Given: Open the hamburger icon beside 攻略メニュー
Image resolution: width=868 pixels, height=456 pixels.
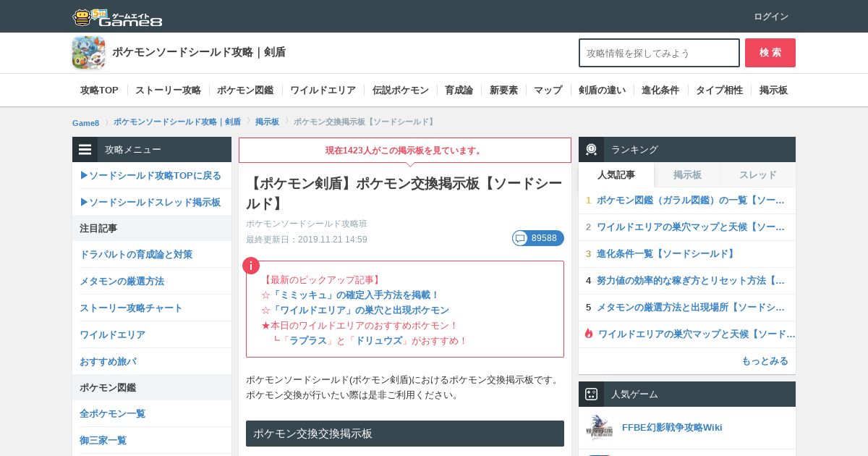Looking at the screenshot, I should click(85, 149).
